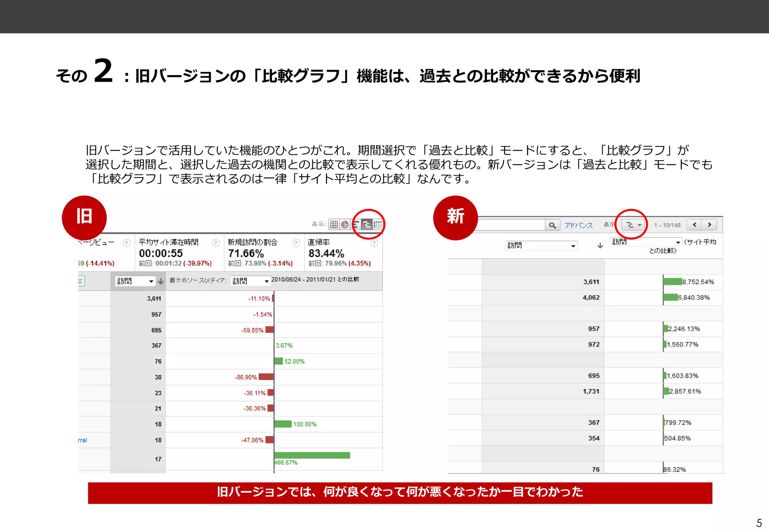The height and width of the screenshot is (532, 769).
Task: Select the '8,752.54%' site average value
Action: tap(698, 282)
